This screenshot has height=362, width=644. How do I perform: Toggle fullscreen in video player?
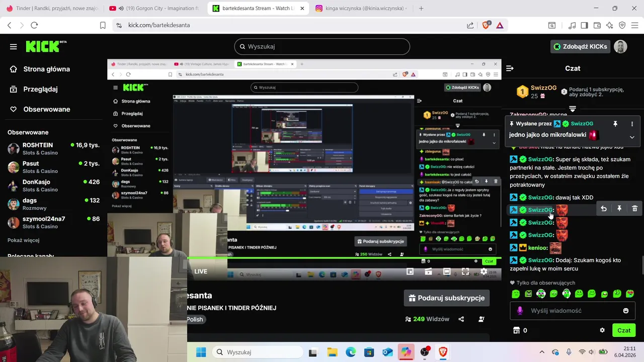coord(465,271)
